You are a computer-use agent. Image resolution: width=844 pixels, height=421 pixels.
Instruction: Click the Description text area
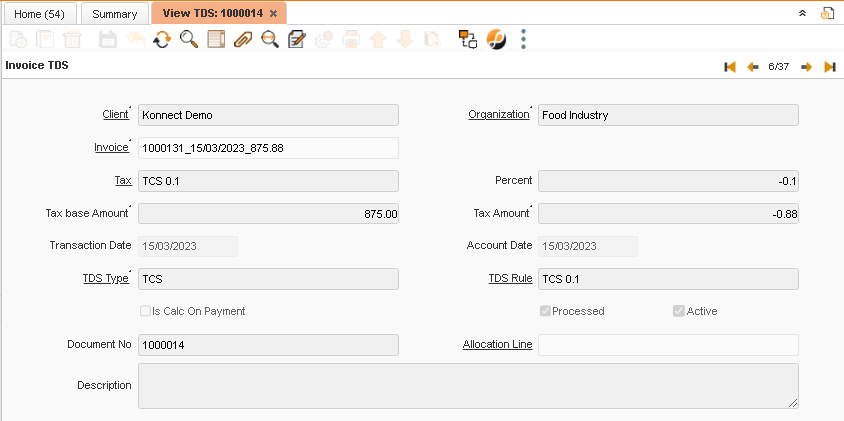click(x=468, y=385)
